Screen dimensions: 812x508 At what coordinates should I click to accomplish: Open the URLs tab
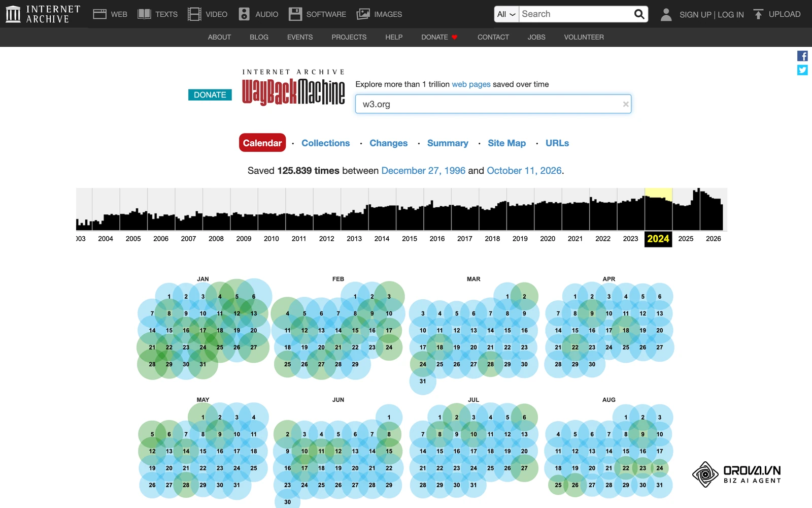pyautogui.click(x=557, y=143)
